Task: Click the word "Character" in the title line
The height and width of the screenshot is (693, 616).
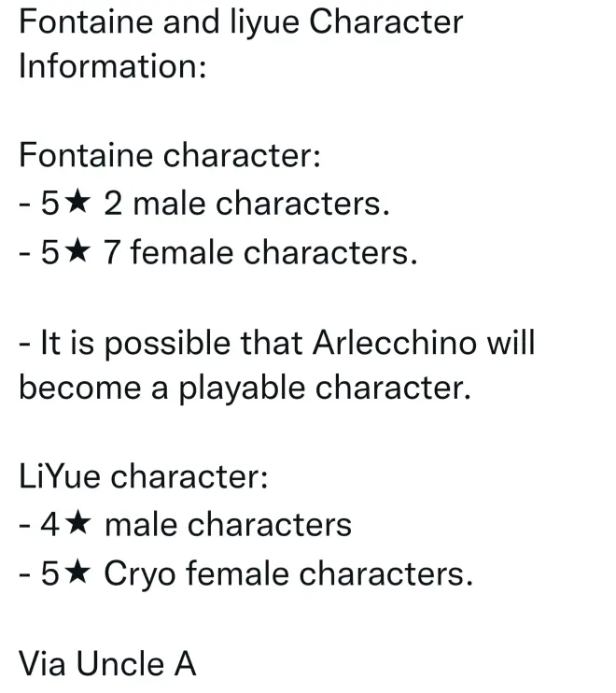Action: tap(385, 22)
